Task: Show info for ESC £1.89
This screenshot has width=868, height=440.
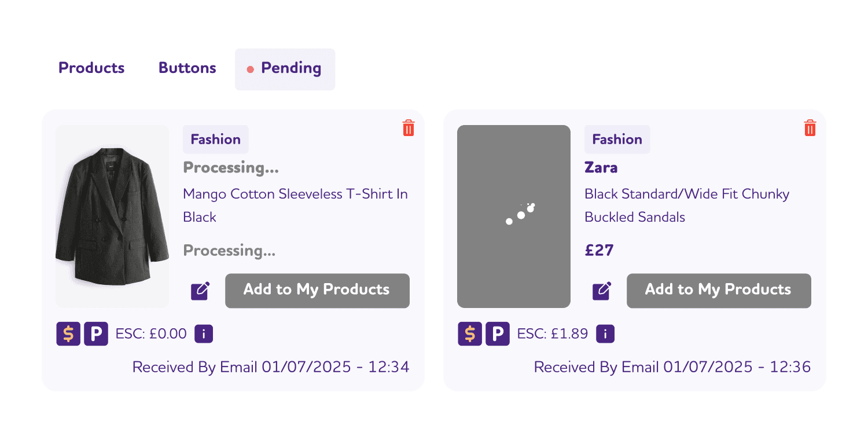Action: click(605, 334)
